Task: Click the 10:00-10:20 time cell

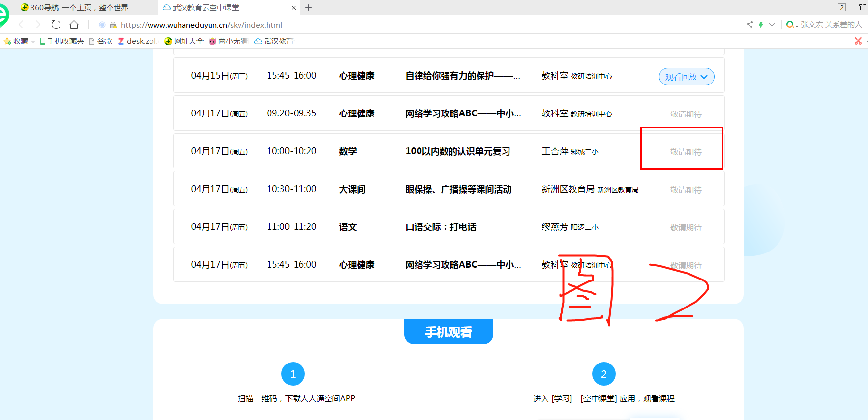Action: tap(292, 151)
